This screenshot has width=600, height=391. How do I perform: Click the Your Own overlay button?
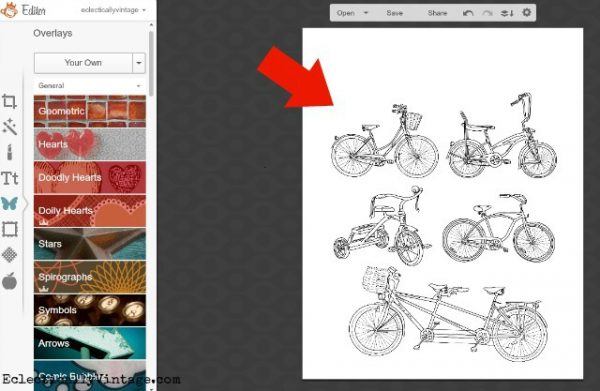[83, 63]
